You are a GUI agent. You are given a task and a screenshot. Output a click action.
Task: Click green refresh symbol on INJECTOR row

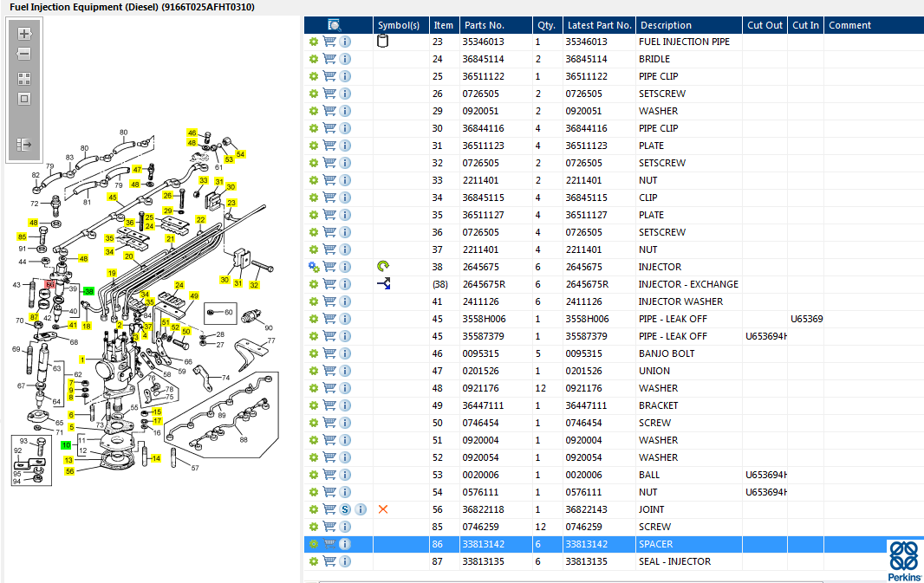pyautogui.click(x=383, y=266)
